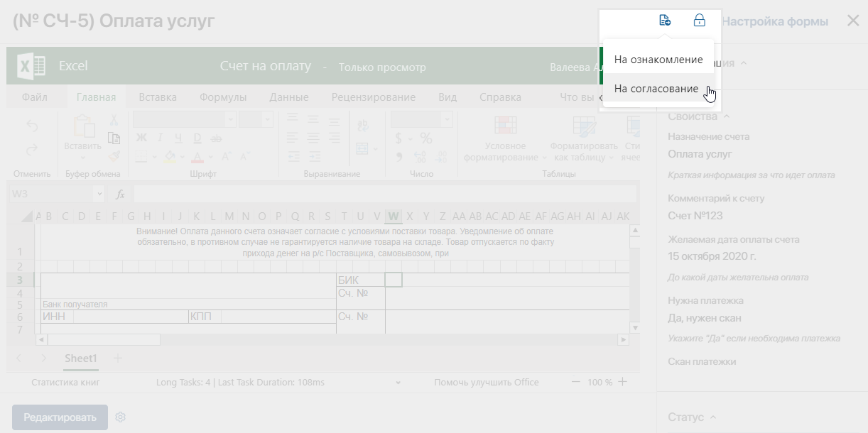
Task: Open the W3 name box dropdown
Action: point(99,194)
